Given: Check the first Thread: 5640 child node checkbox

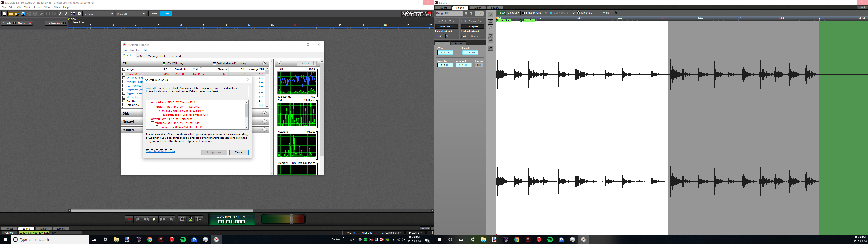Looking at the screenshot, I should point(153,106).
